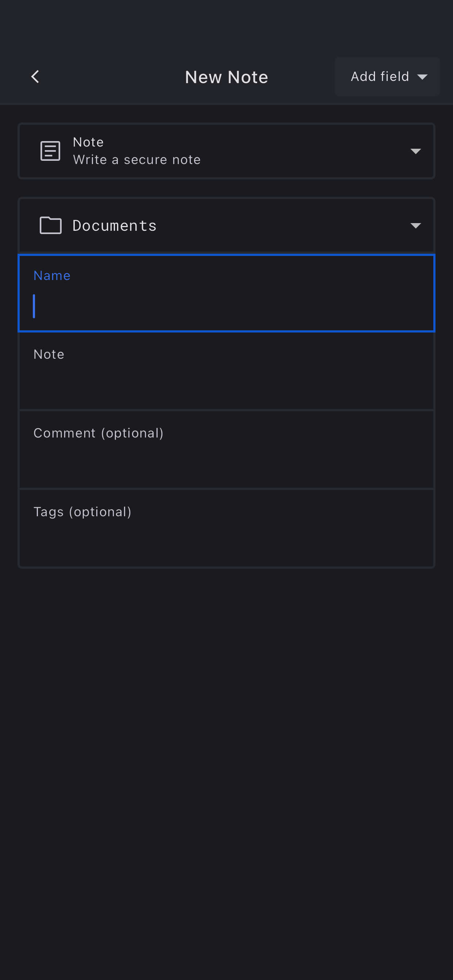Image resolution: width=453 pixels, height=980 pixels.
Task: Click the Add field caret arrow
Action: point(422,77)
